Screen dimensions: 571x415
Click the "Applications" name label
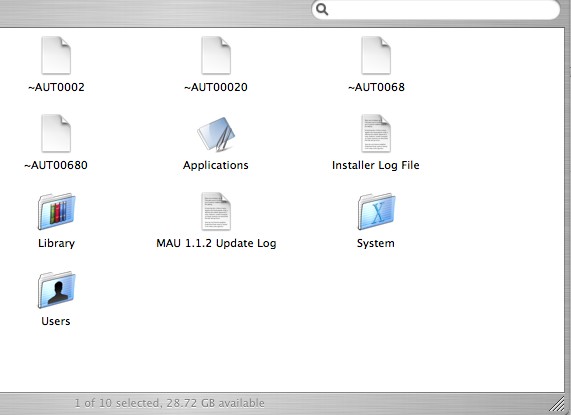tap(216, 166)
